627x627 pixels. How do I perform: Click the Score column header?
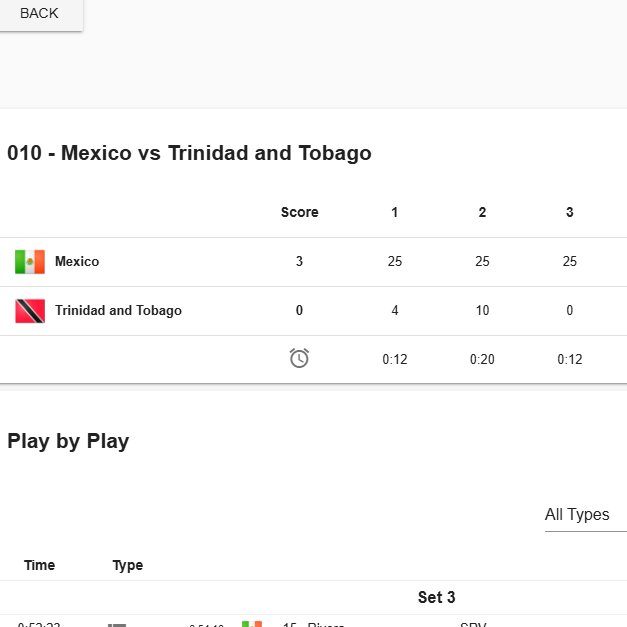pyautogui.click(x=300, y=212)
